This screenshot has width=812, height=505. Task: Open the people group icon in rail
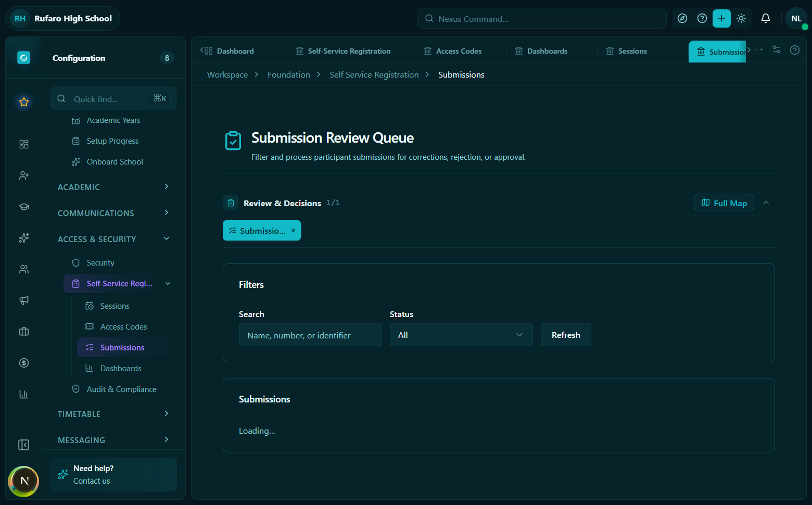tap(24, 269)
